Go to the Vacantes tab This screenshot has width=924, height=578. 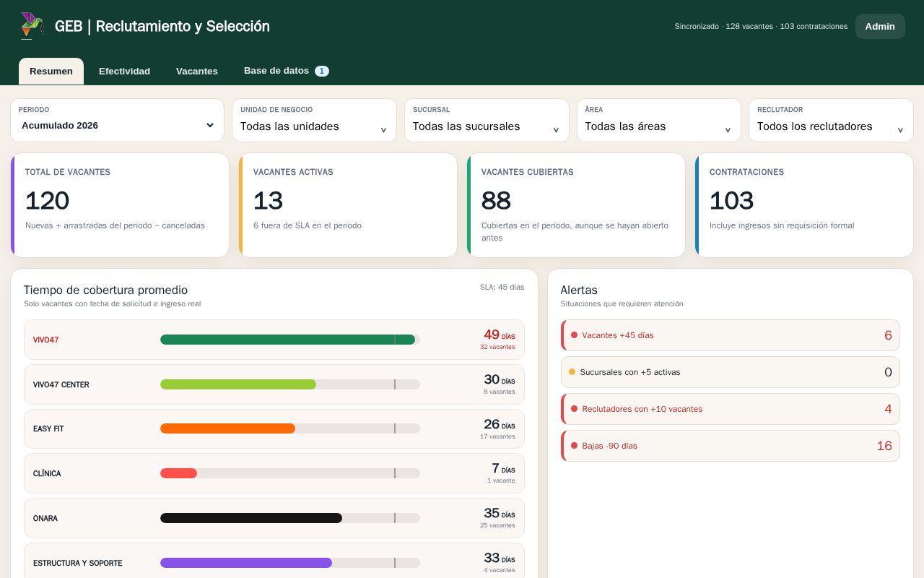click(197, 72)
